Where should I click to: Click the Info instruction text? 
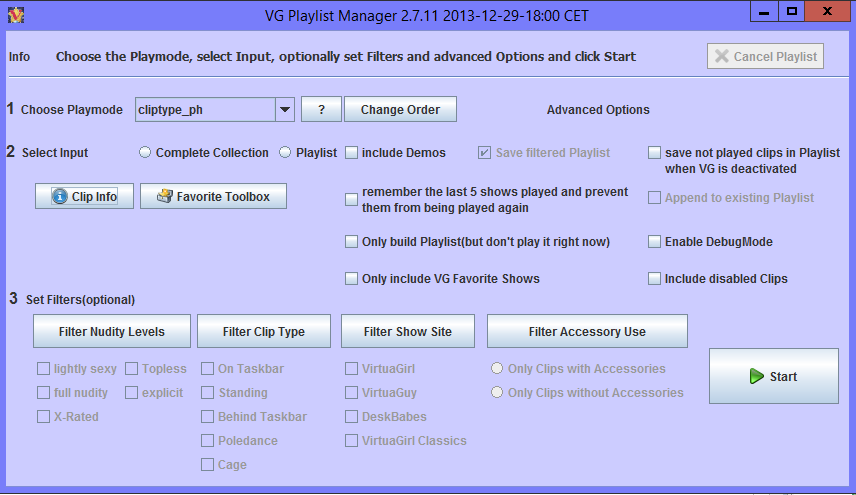346,57
